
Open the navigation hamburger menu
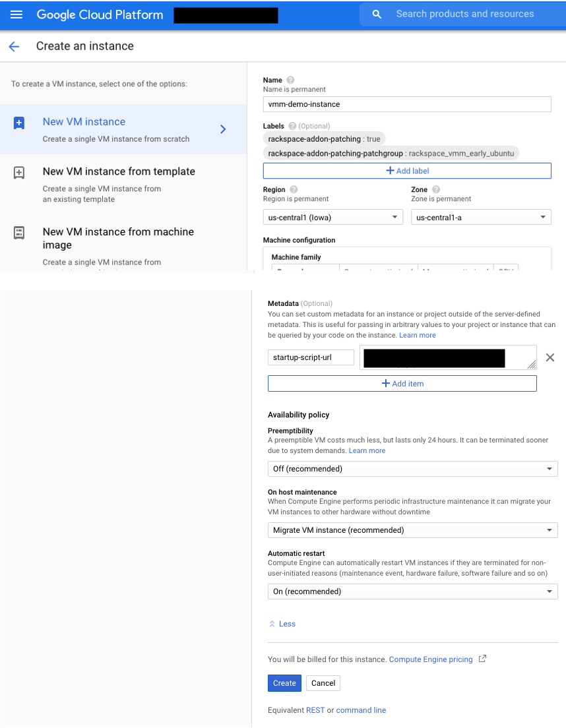[16, 15]
